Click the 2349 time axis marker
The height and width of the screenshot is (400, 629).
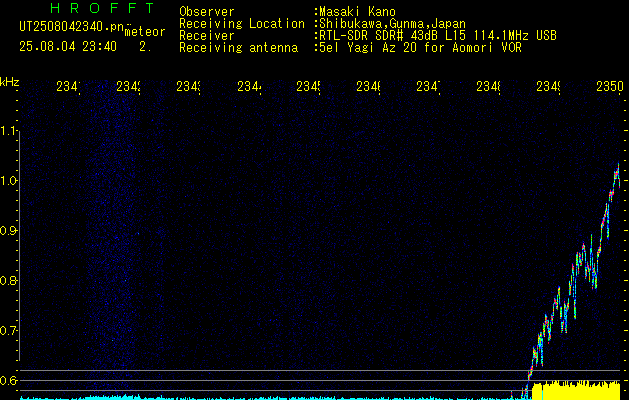pyautogui.click(x=548, y=86)
